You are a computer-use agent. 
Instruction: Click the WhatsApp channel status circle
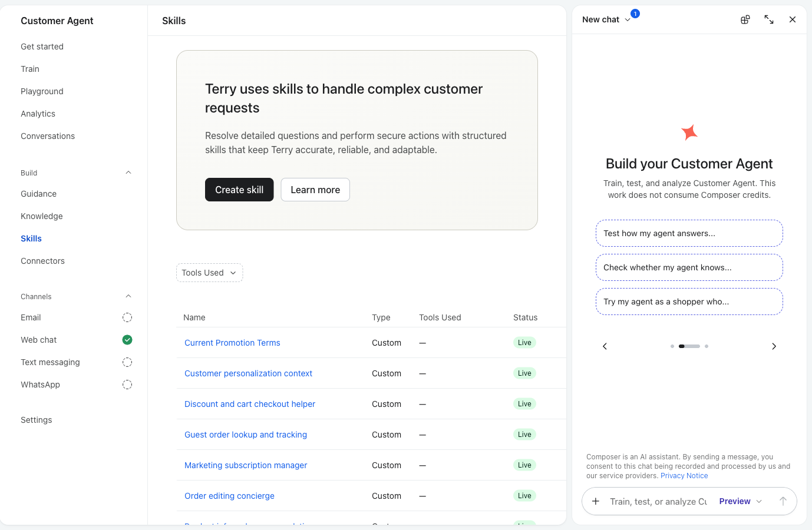(x=127, y=385)
